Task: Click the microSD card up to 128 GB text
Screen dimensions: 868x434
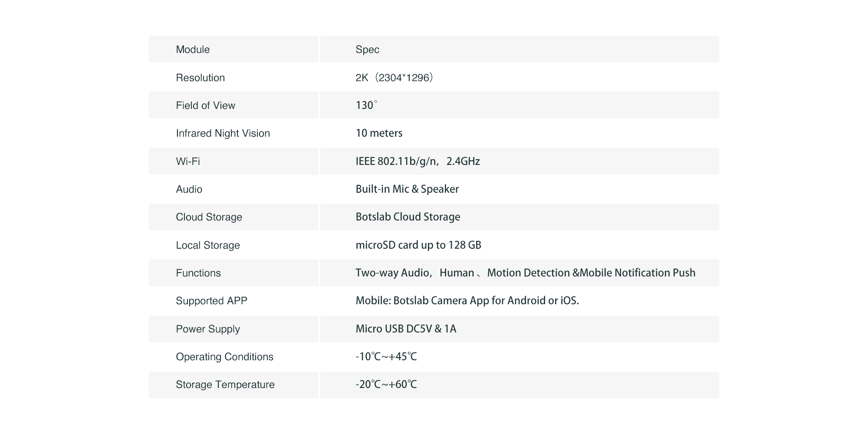Action: click(x=418, y=245)
